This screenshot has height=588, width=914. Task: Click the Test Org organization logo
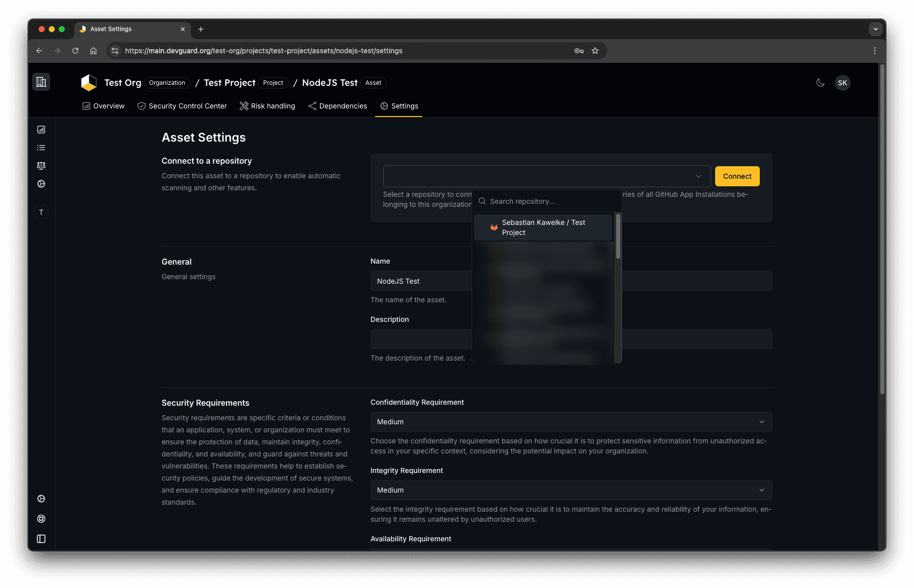[88, 82]
